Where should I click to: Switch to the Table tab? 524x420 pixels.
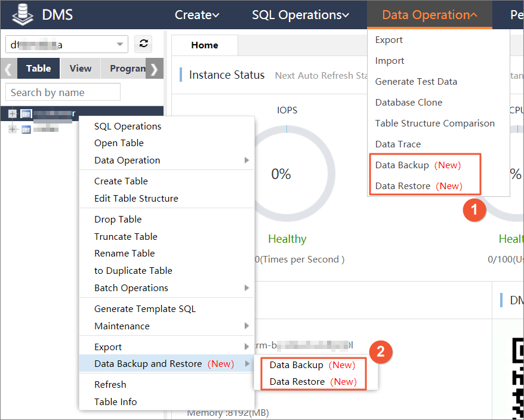(38, 68)
